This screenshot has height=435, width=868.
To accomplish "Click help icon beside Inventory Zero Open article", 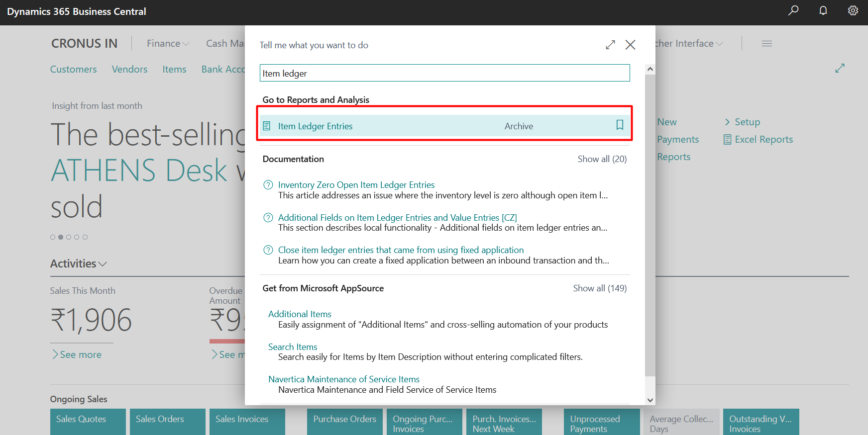I will click(x=268, y=185).
